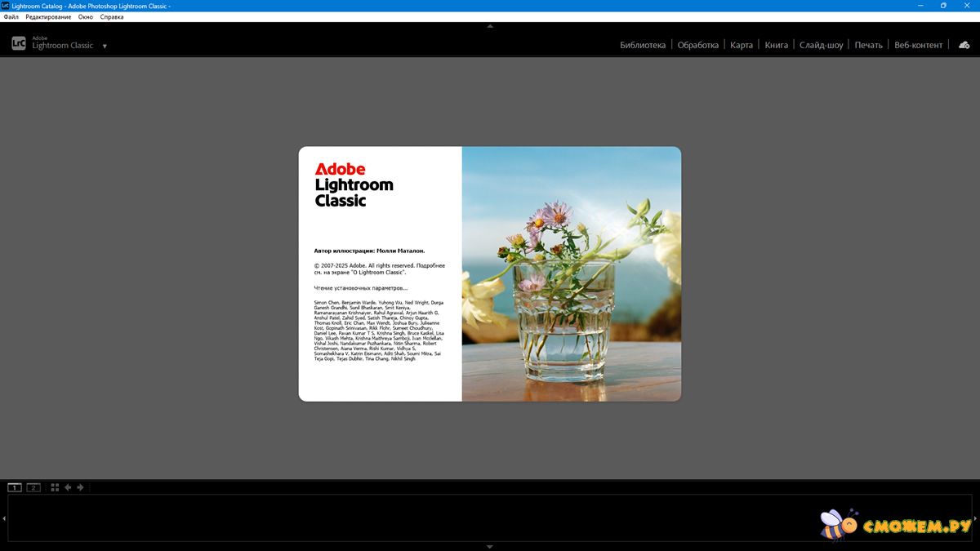
Task: Switch to the Библиотека module
Action: coord(643,45)
